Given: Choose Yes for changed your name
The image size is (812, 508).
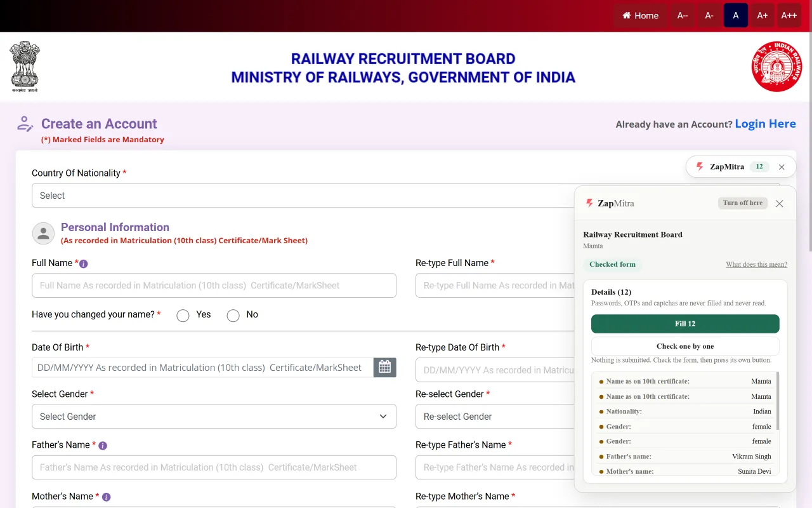Looking at the screenshot, I should click(x=183, y=316).
